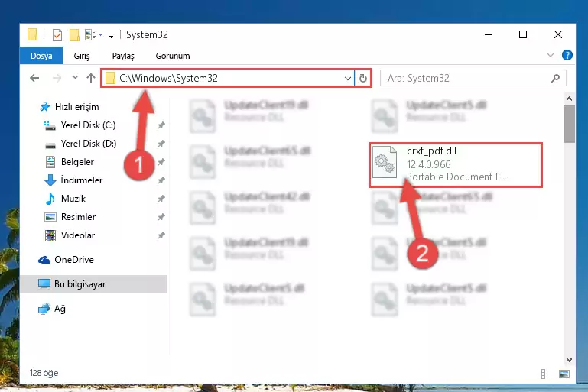Image resolution: width=588 pixels, height=392 pixels.
Task: Click the pin icon beside Videolar
Action: point(161,235)
